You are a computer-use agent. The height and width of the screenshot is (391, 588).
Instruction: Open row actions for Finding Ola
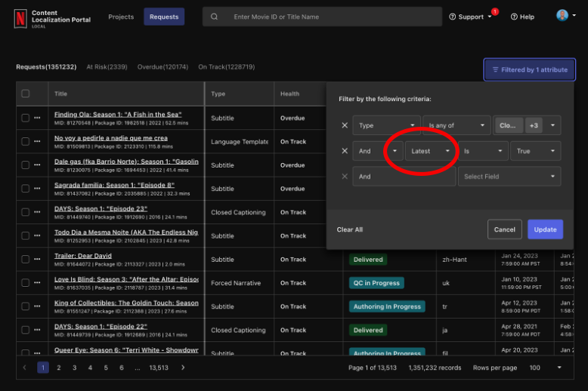pyautogui.click(x=37, y=118)
